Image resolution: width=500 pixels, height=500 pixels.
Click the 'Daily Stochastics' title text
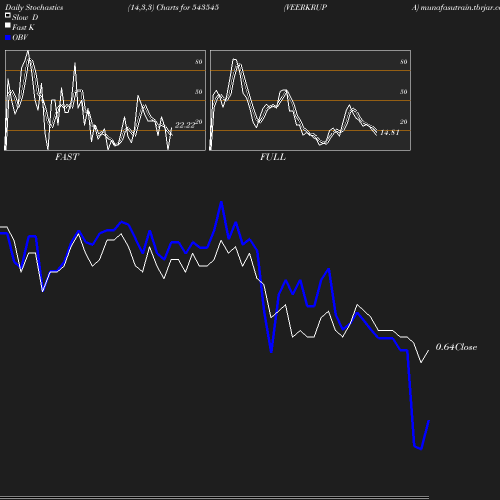coord(34,8)
